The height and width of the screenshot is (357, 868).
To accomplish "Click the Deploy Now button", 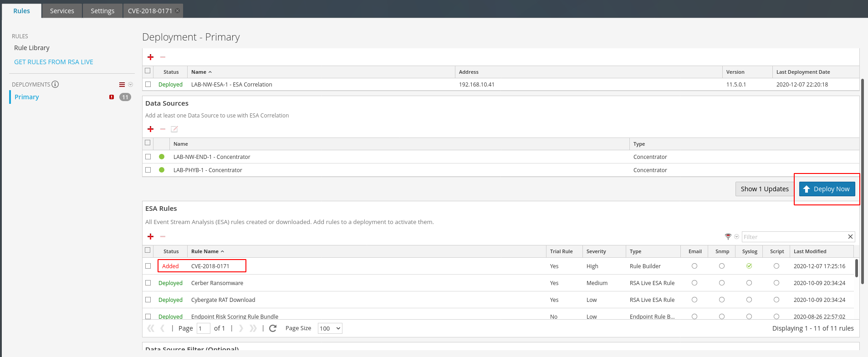I will tap(827, 189).
